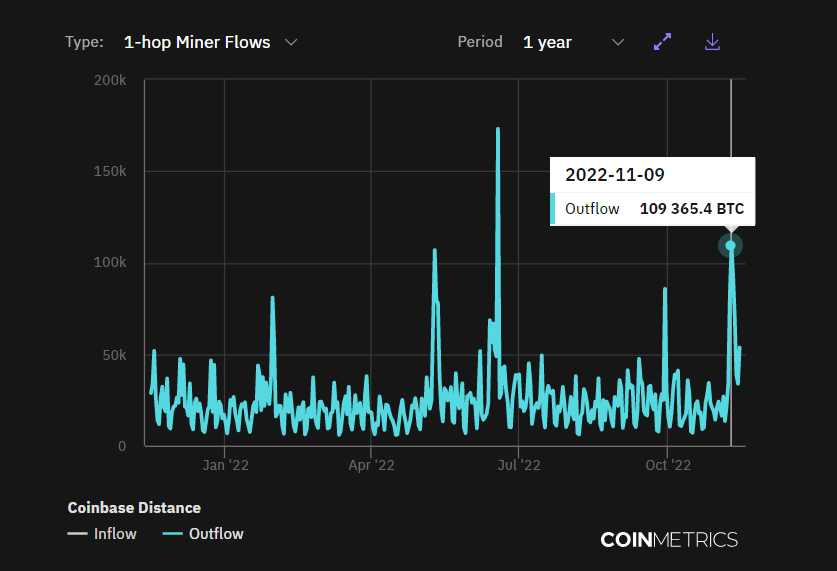Click the Type: label
Image resolution: width=837 pixels, height=571 pixels.
tap(84, 42)
